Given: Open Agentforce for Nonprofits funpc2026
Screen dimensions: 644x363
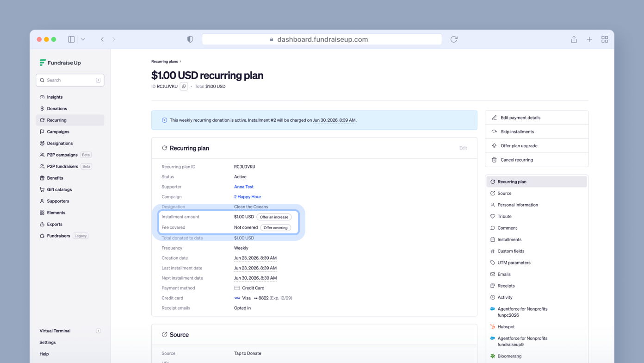Looking at the screenshot, I should [x=537, y=312].
